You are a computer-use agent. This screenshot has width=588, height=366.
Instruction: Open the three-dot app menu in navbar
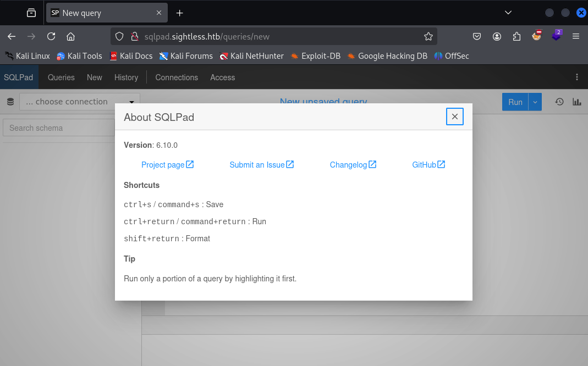(x=577, y=77)
